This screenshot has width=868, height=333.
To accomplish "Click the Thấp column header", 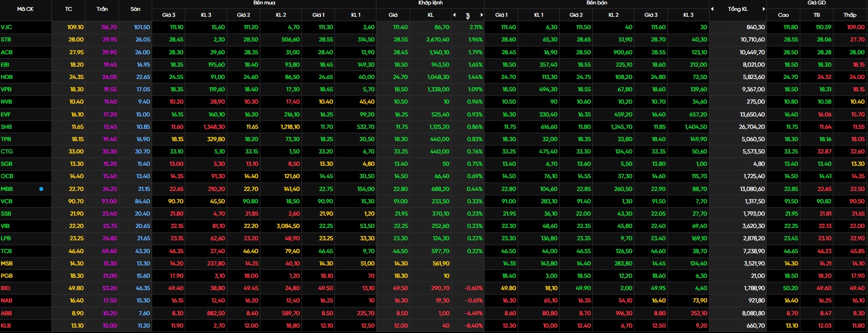I will (850, 15).
